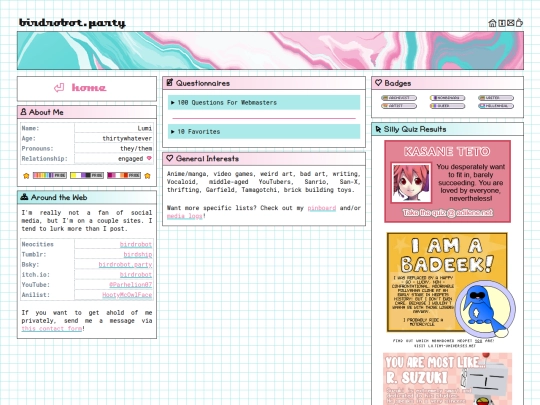Expand the 10 Favorites section

point(264,132)
